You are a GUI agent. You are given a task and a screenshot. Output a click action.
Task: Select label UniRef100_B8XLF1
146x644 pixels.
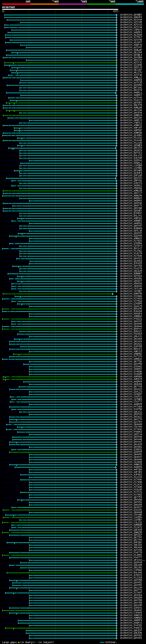pyautogui.click(x=131, y=349)
